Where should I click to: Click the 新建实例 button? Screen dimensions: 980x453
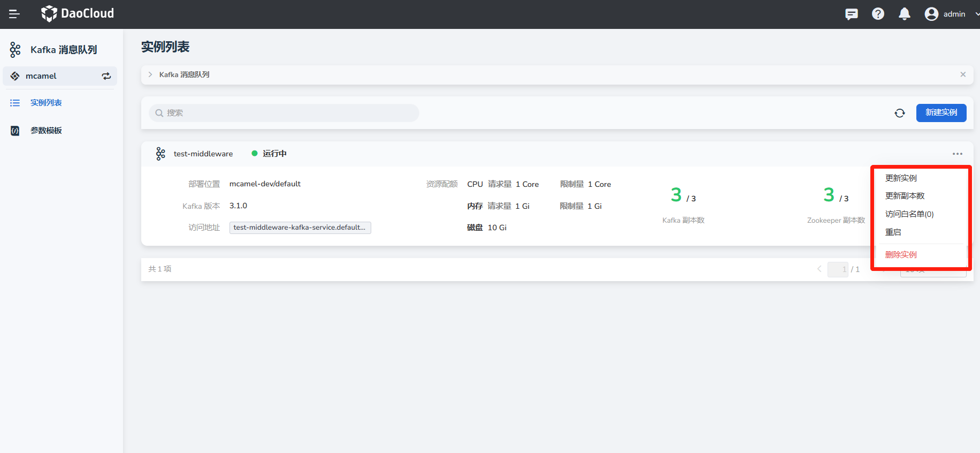coord(941,112)
